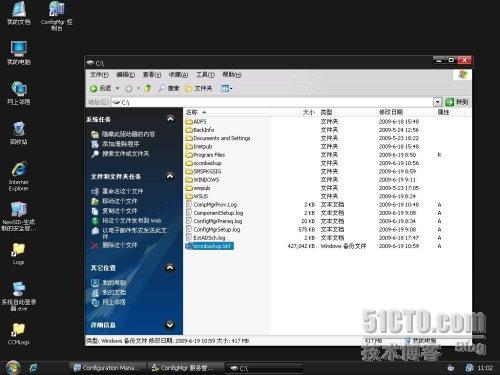The width and height of the screenshot is (500, 375).
Task: Click the Forward arrow toolbar icon
Action: pos(129,89)
